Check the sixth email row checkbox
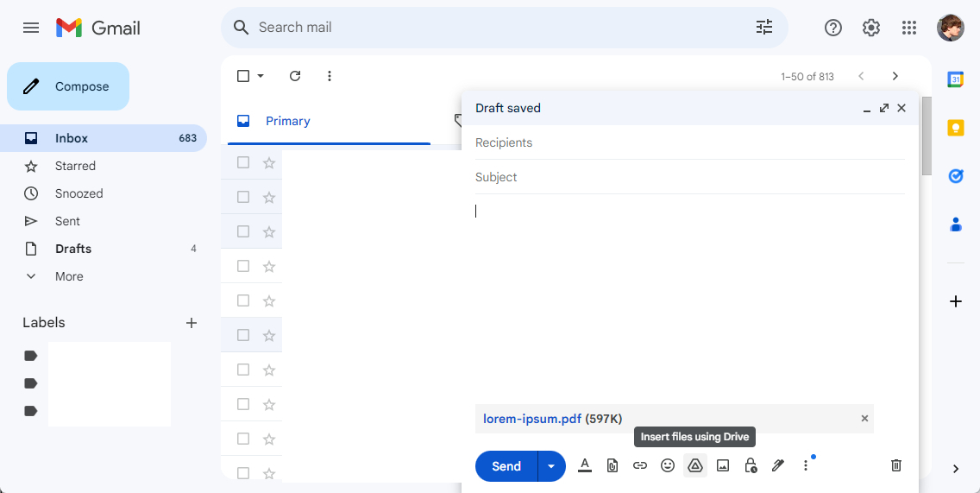This screenshot has width=980, height=493. pos(243,335)
